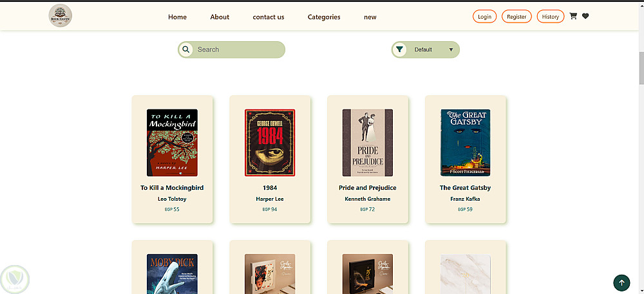Click the page vertical scrollbar thumb
Screen dimensions: 644x294
click(641, 68)
